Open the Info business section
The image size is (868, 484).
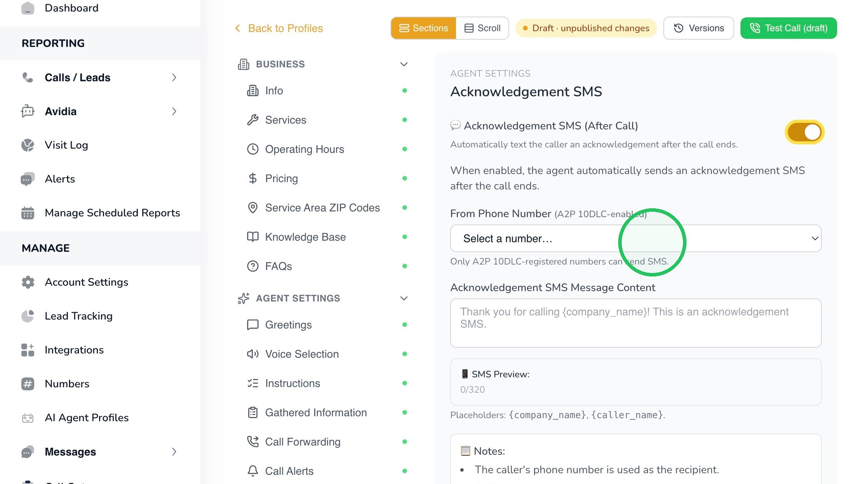[326, 90]
